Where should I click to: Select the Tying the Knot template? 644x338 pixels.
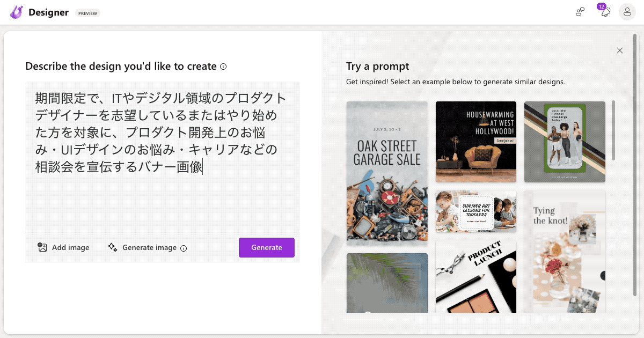(x=565, y=251)
